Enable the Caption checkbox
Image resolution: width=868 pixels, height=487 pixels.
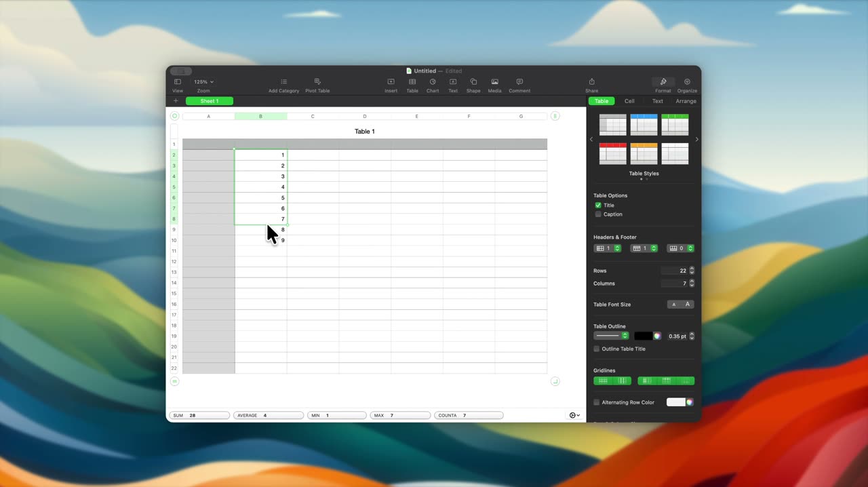(x=598, y=214)
